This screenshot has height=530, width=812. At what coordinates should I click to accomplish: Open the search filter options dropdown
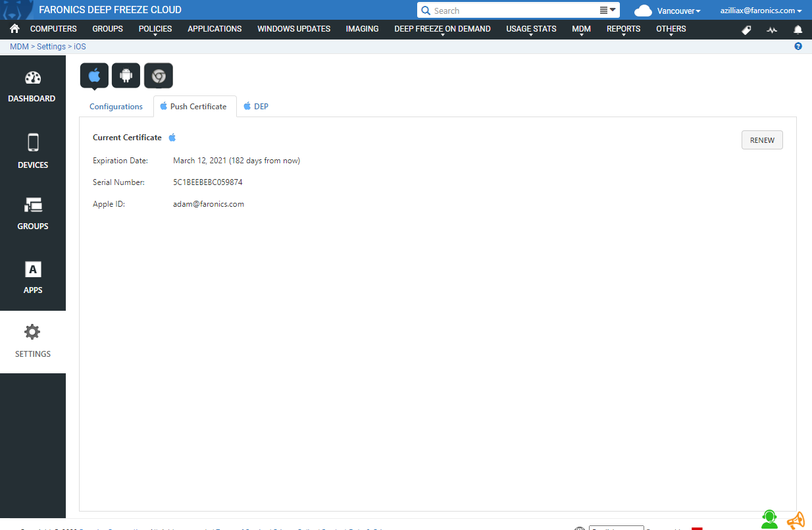[x=608, y=11]
